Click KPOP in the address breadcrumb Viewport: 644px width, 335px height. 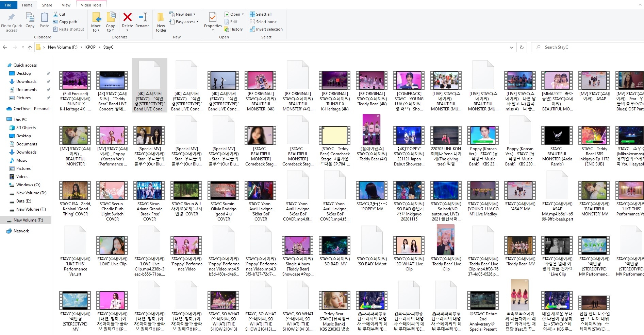pos(90,47)
